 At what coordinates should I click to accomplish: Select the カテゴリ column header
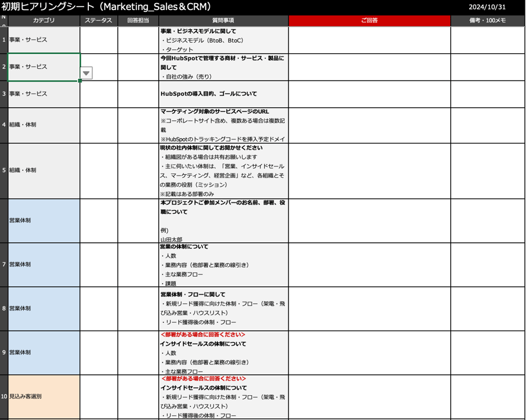(44, 21)
